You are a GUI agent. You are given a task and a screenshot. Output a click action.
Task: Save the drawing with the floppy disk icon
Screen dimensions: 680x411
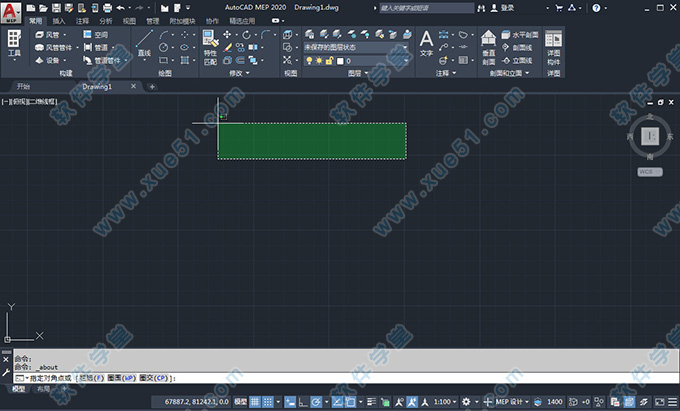pos(56,8)
